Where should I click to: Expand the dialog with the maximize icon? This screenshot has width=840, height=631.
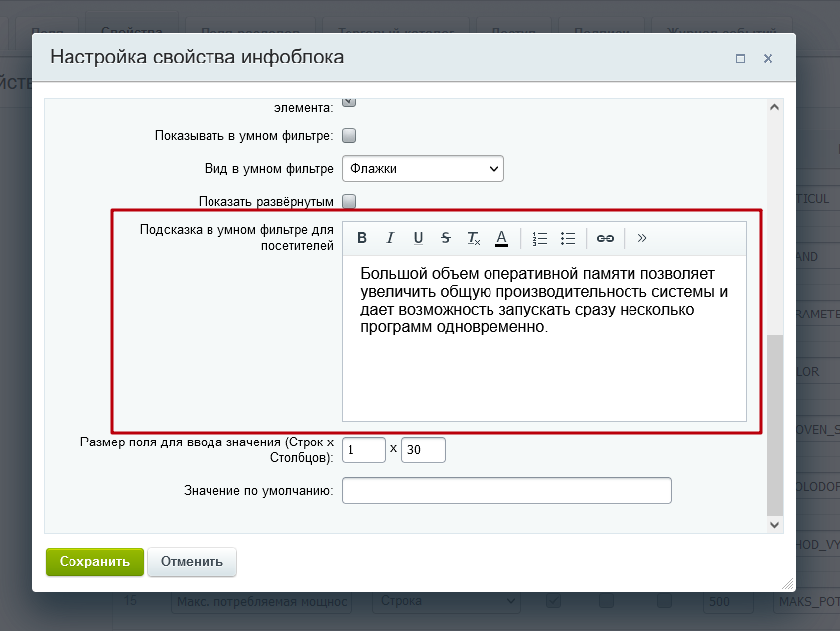point(741,58)
